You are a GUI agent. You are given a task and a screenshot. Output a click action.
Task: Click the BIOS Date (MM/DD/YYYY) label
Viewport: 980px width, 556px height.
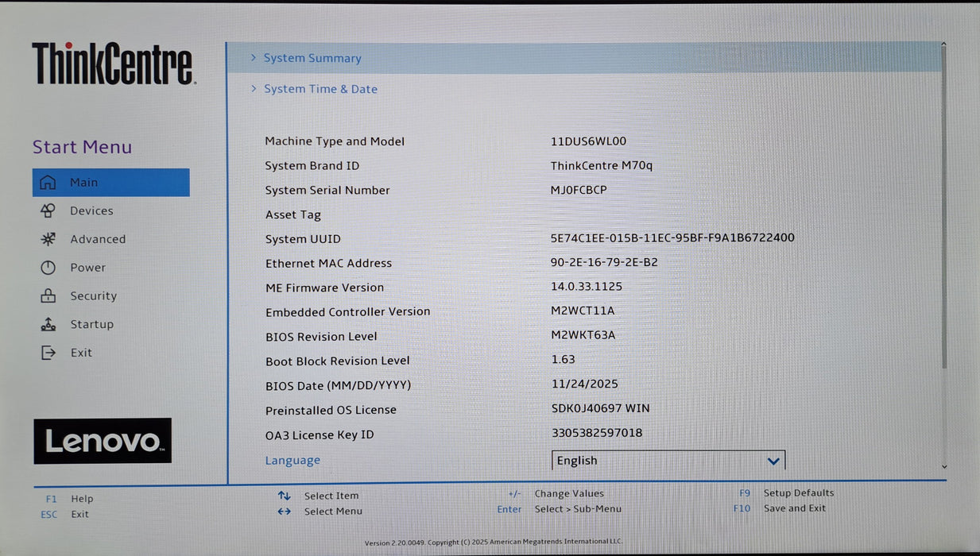(338, 385)
